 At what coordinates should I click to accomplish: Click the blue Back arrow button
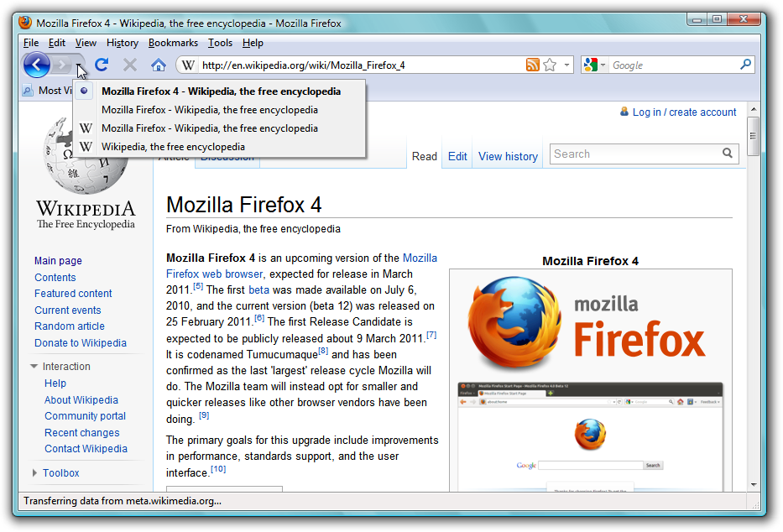coord(36,65)
